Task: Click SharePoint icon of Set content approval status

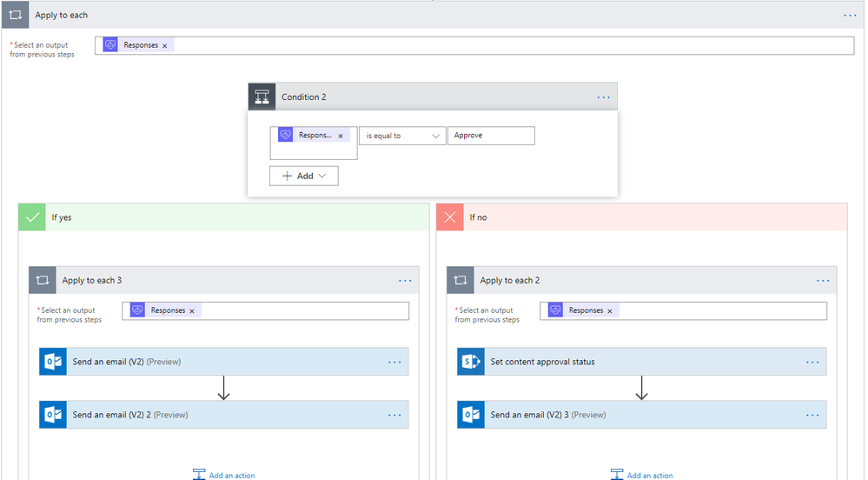Action: tap(471, 362)
